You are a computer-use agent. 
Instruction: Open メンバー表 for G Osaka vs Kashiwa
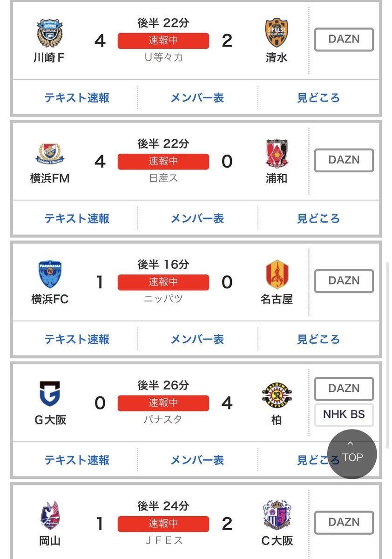coord(197,460)
